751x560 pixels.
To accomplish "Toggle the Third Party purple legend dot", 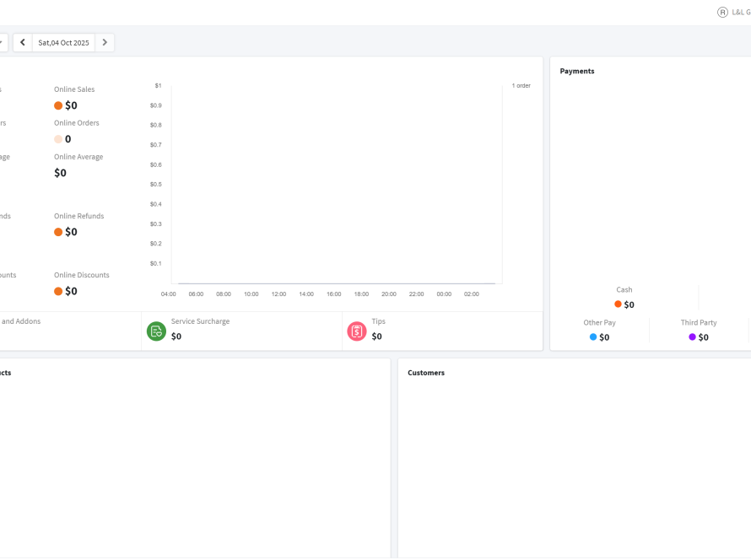I will (693, 337).
